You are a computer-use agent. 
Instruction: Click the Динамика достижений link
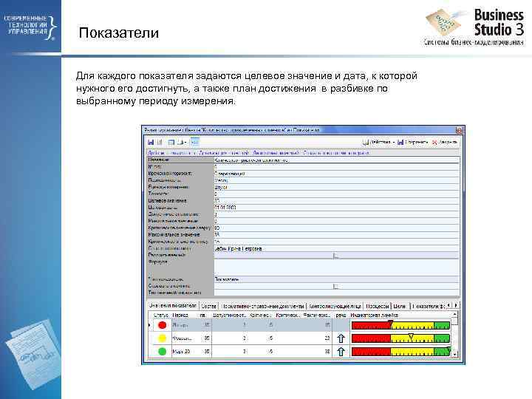[x=224, y=153]
